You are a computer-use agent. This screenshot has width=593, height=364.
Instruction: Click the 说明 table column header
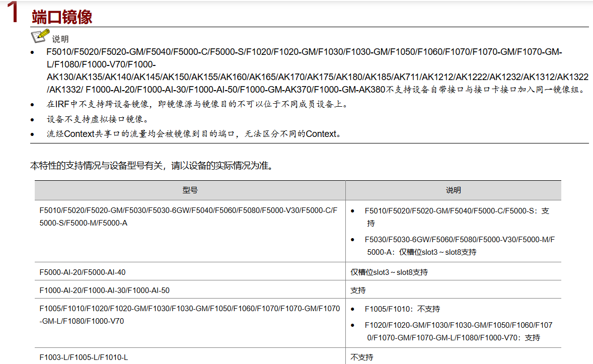(x=453, y=190)
